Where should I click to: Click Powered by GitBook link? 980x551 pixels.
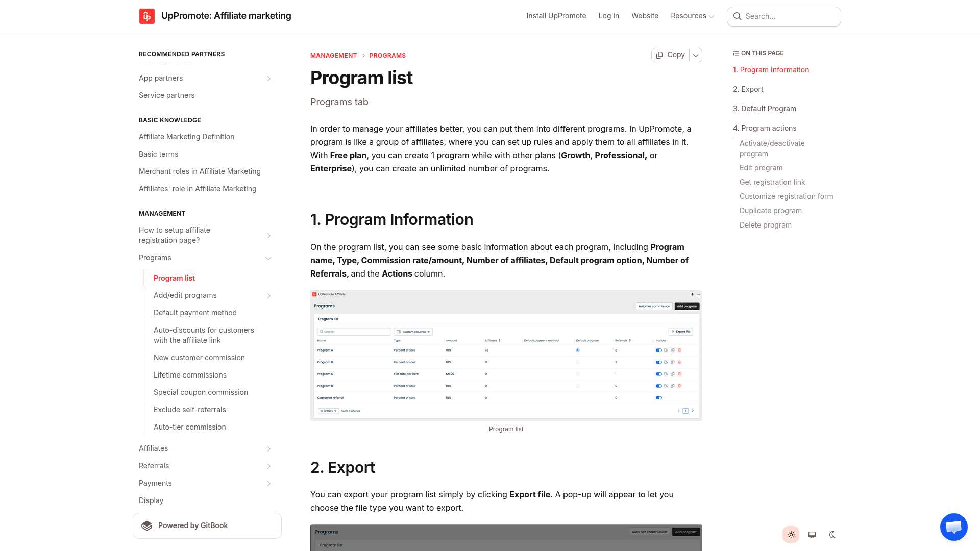coord(207,525)
